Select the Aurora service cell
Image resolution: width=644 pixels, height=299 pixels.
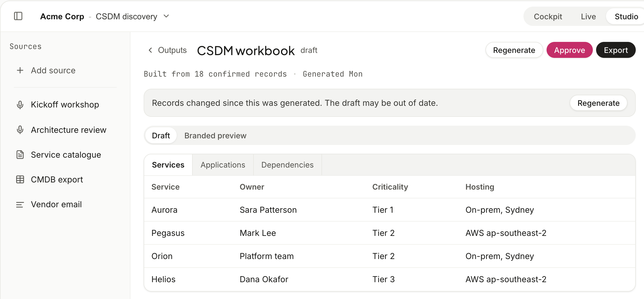click(x=164, y=210)
